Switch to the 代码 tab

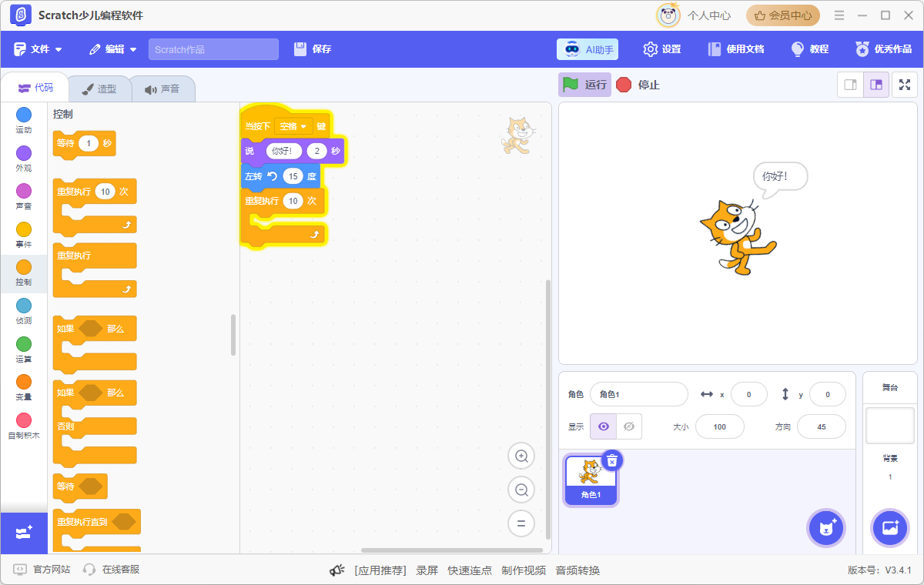35,88
